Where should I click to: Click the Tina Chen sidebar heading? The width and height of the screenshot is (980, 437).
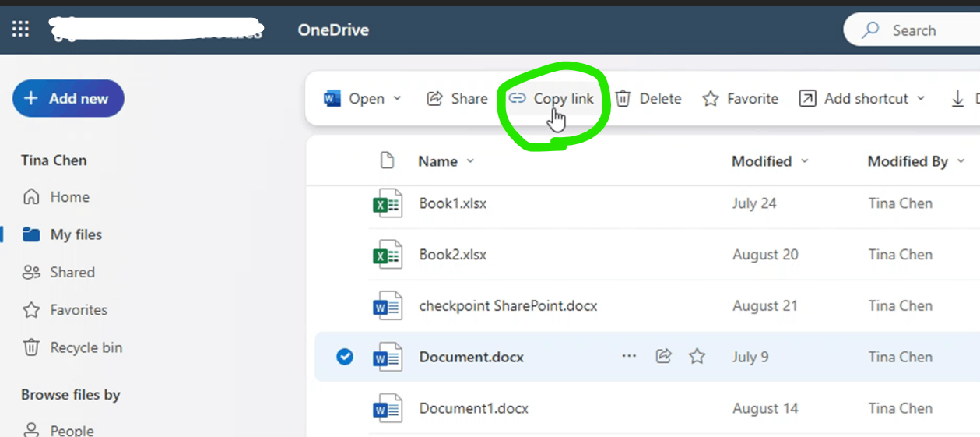tap(54, 160)
